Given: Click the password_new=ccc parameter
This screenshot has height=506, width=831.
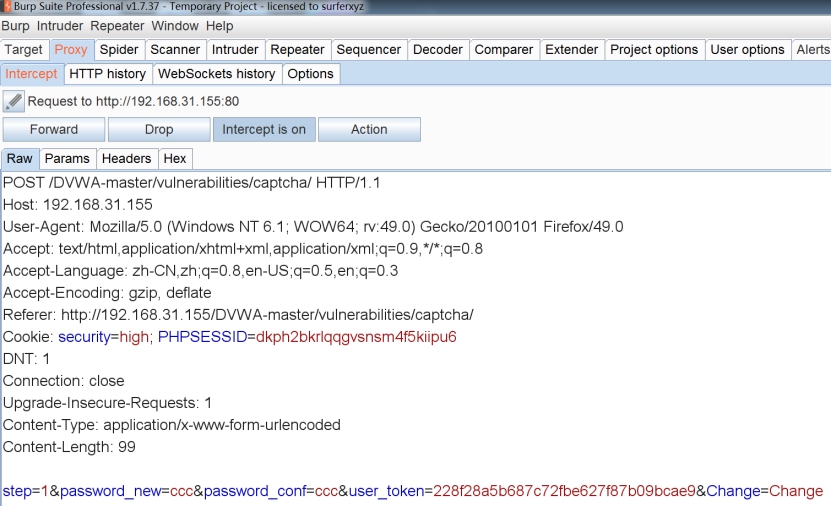Looking at the screenshot, I should [x=127, y=491].
